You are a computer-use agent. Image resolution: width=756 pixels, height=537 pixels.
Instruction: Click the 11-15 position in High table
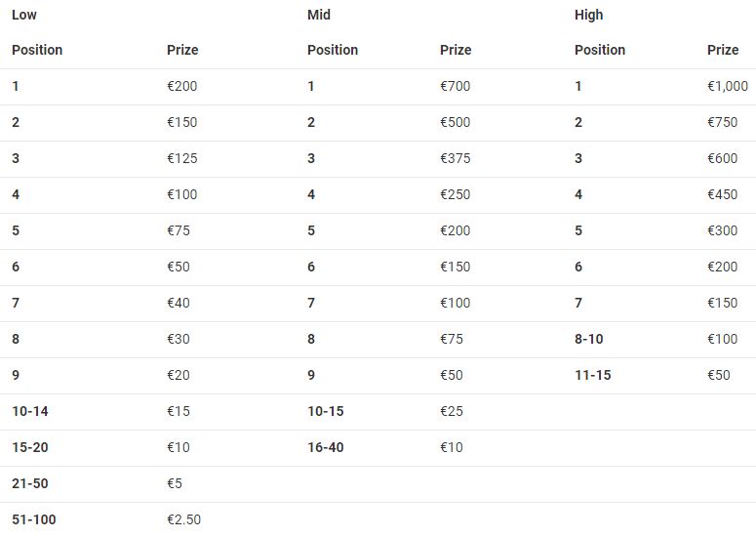592,375
